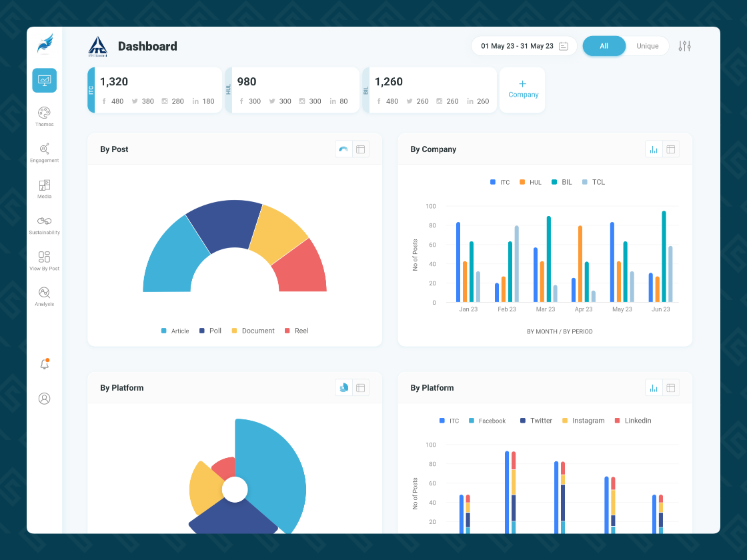Open the BIL 1,260 summary card
Screen dimensions: 747x560
pos(430,90)
